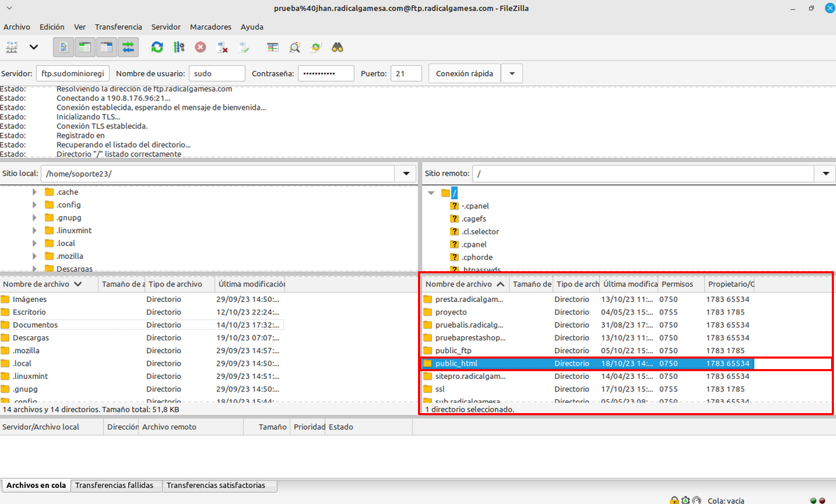Select the remote proyecto folder

pos(588,312)
